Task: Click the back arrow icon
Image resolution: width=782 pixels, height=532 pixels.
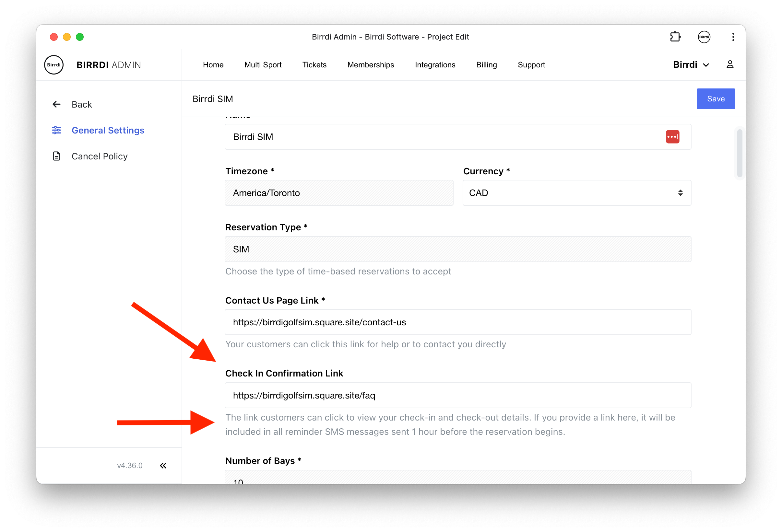Action: [56, 104]
